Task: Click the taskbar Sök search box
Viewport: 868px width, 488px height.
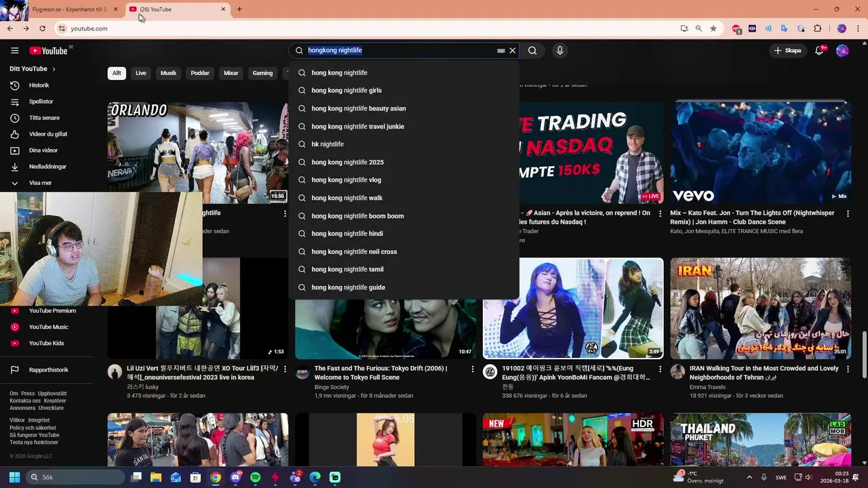Action: point(76,477)
